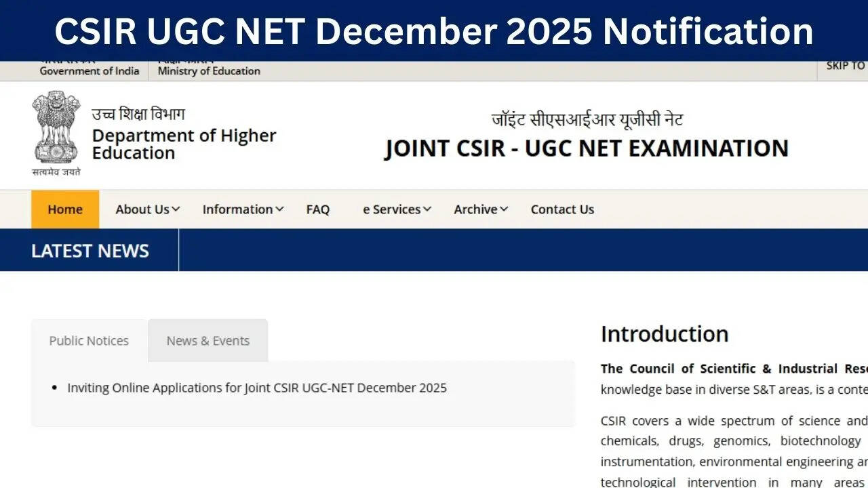Click the LATEST NEWS label

pyautogui.click(x=90, y=251)
